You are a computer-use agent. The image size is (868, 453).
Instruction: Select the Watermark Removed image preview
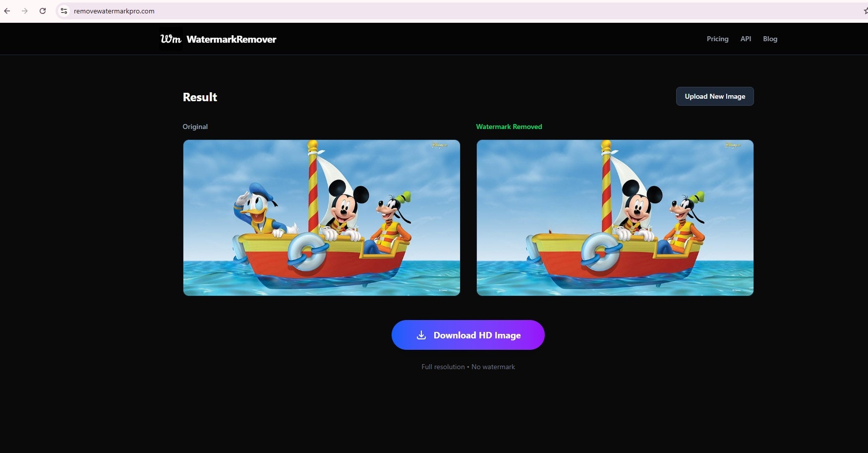[614, 218]
